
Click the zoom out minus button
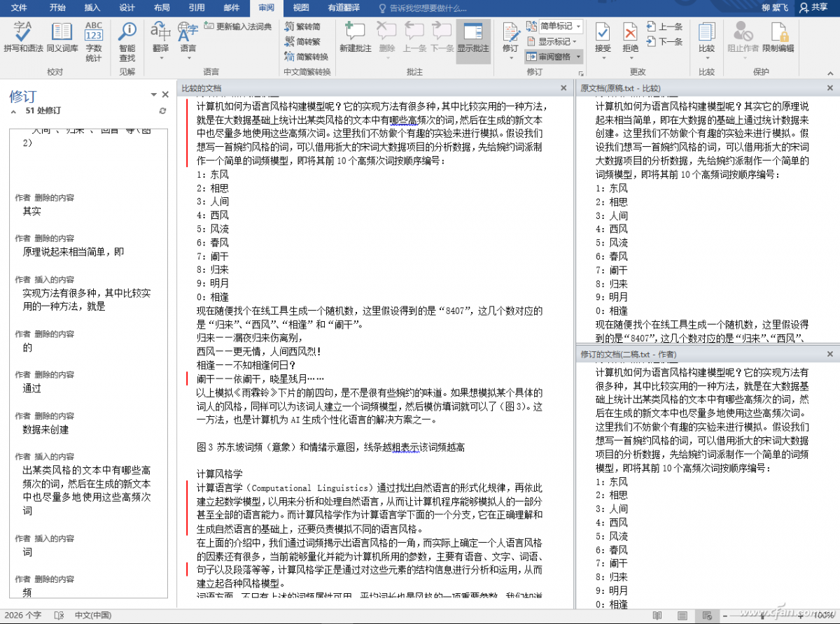[726, 616]
